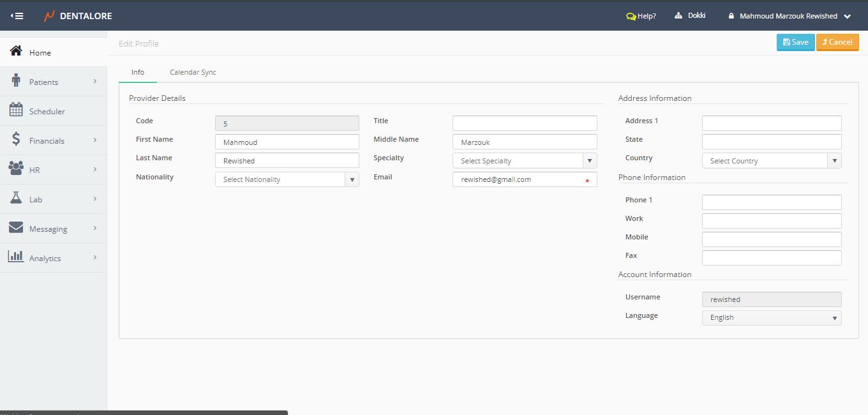Expand the Select Nationality dropdown
The image size is (868, 415).
coord(287,179)
